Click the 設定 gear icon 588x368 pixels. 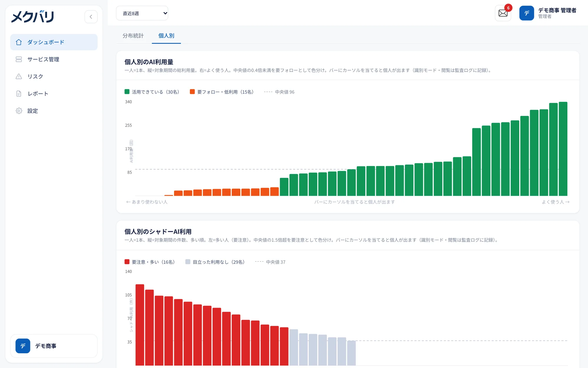(x=19, y=111)
